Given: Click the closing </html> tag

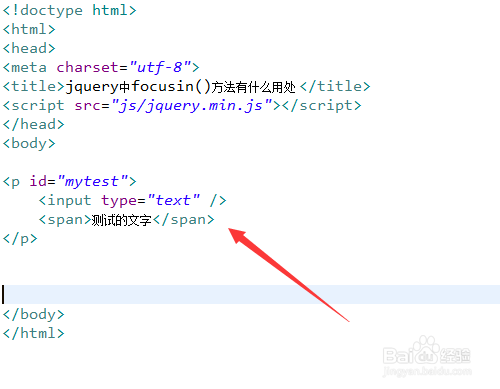Looking at the screenshot, I should (x=33, y=333).
